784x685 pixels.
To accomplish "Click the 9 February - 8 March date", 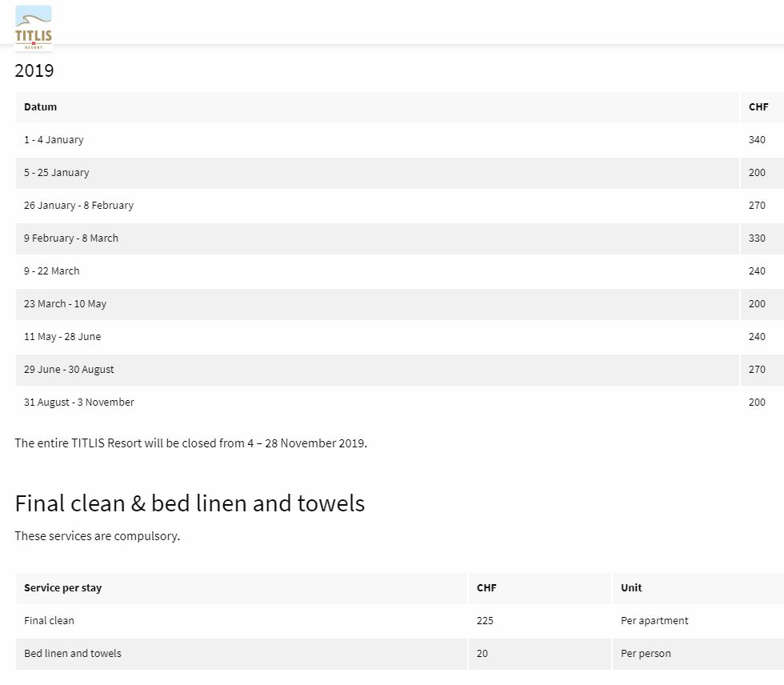I will pyautogui.click(x=71, y=238).
